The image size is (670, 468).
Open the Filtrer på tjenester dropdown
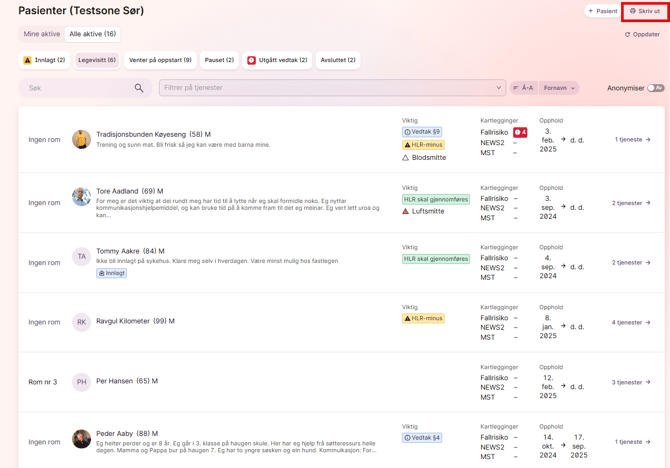[x=332, y=88]
